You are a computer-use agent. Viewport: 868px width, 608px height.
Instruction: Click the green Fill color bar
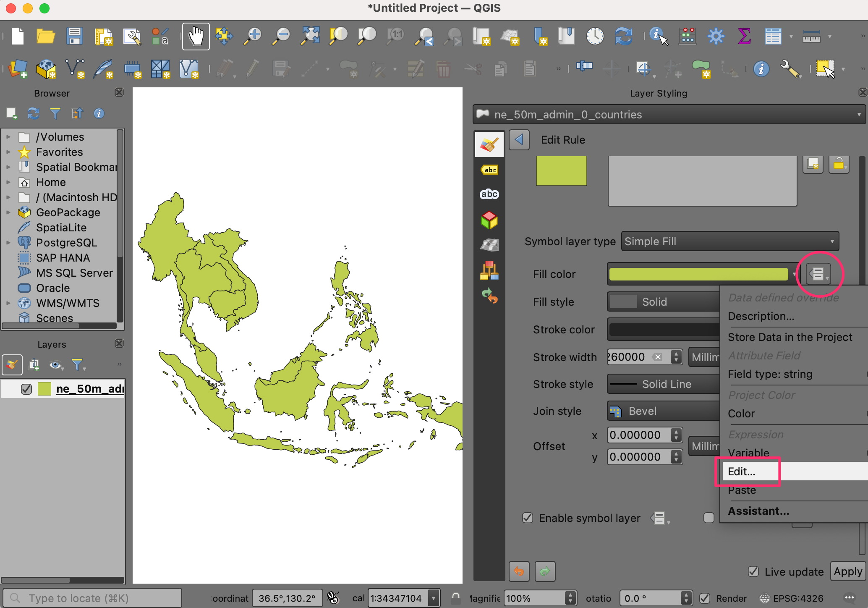point(698,274)
